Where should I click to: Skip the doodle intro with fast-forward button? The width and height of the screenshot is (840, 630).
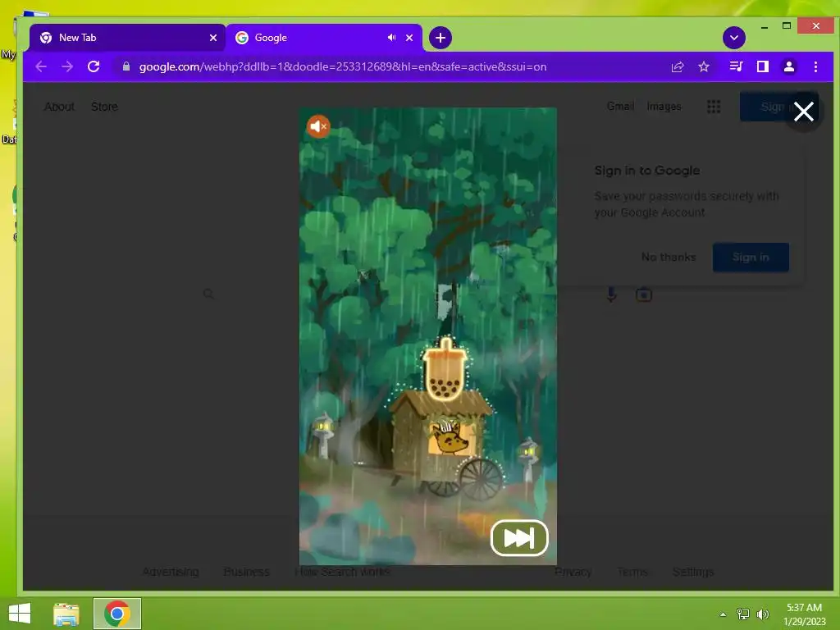519,538
